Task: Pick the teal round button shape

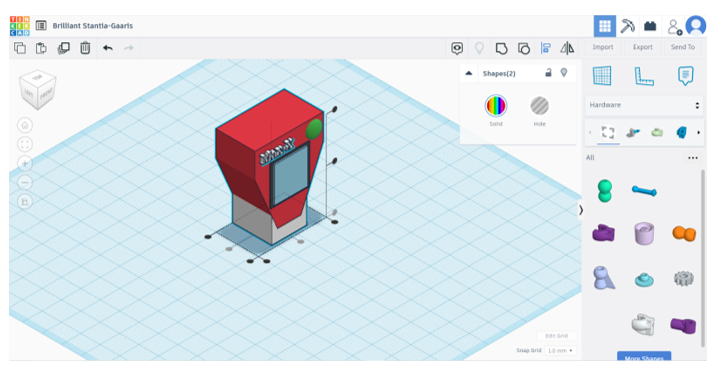Action: pos(644,280)
